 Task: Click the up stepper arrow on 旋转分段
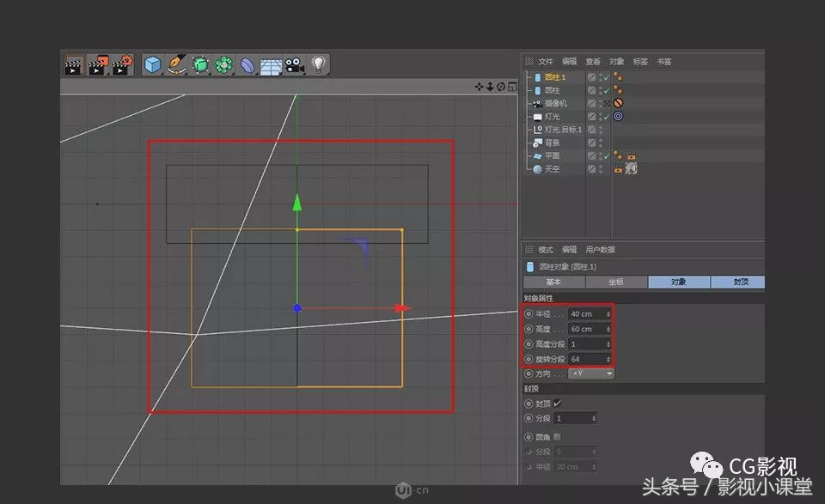click(607, 355)
